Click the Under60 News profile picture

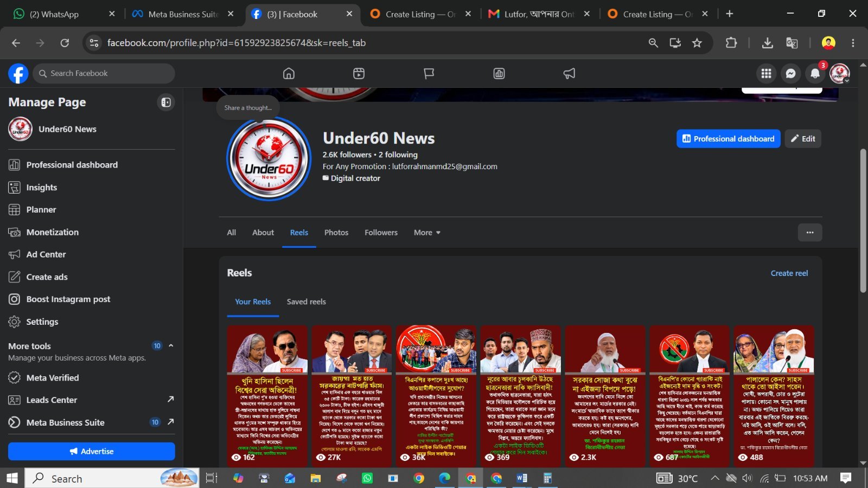[x=269, y=158]
